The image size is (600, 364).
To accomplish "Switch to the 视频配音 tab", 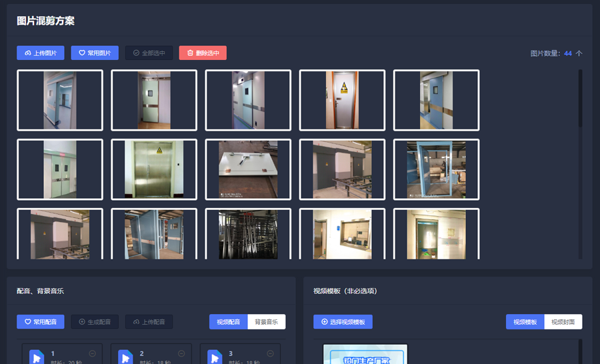I will (229, 322).
